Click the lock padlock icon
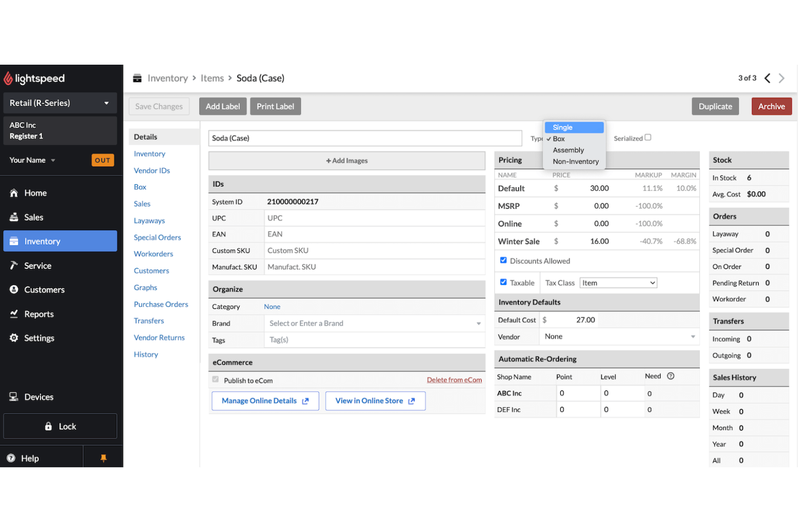Image resolution: width=798 pixels, height=532 pixels. point(49,426)
